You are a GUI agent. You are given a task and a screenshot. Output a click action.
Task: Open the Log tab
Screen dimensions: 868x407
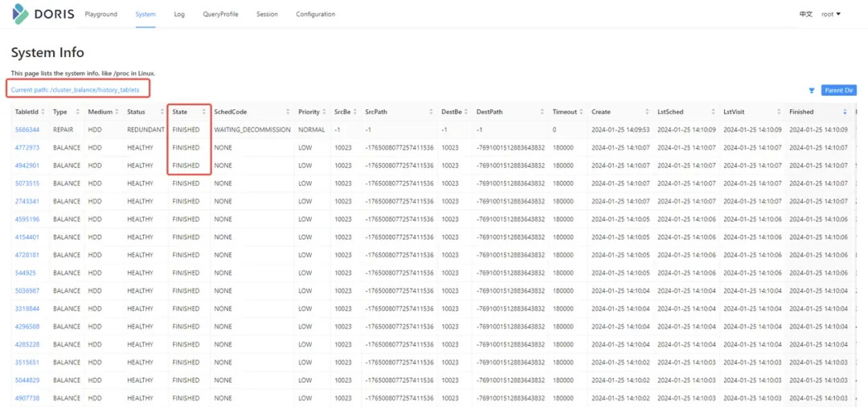pyautogui.click(x=179, y=14)
